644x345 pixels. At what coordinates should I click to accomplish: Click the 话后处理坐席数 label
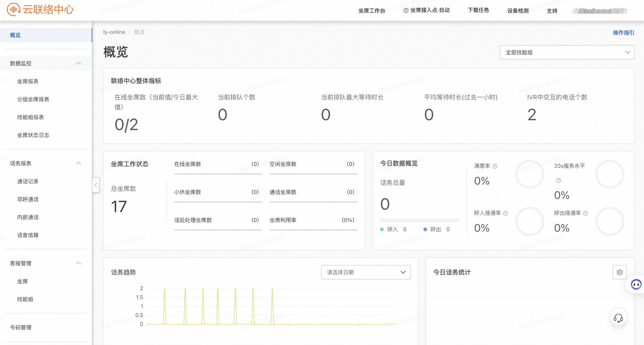coord(193,220)
